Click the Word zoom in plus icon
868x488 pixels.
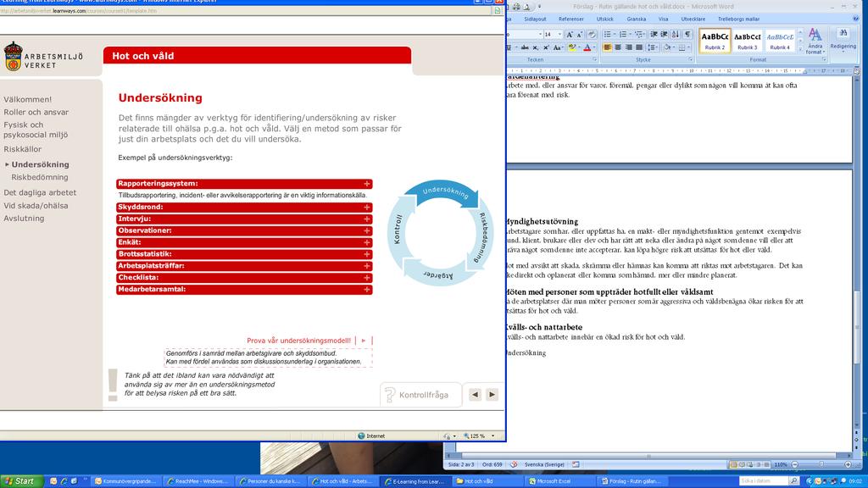[848, 465]
